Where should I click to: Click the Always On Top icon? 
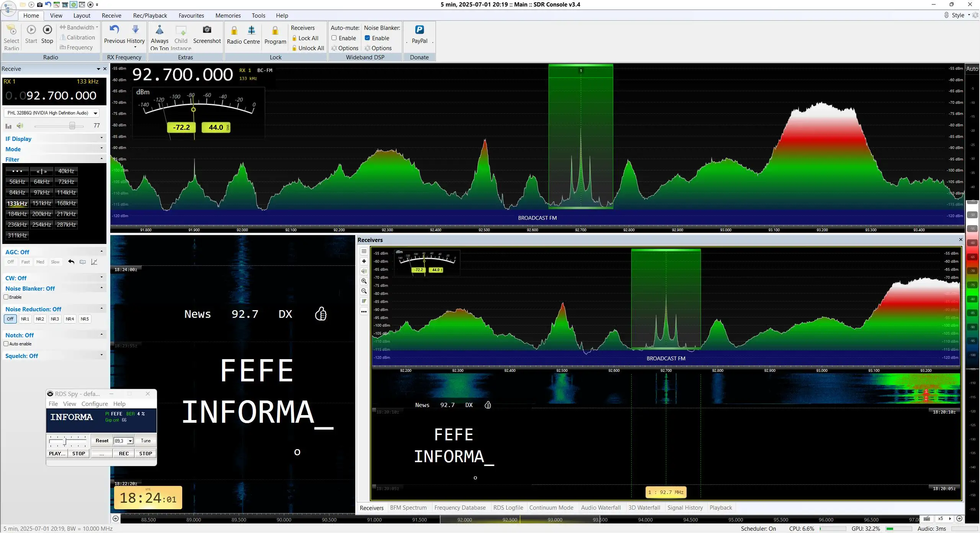point(160,30)
